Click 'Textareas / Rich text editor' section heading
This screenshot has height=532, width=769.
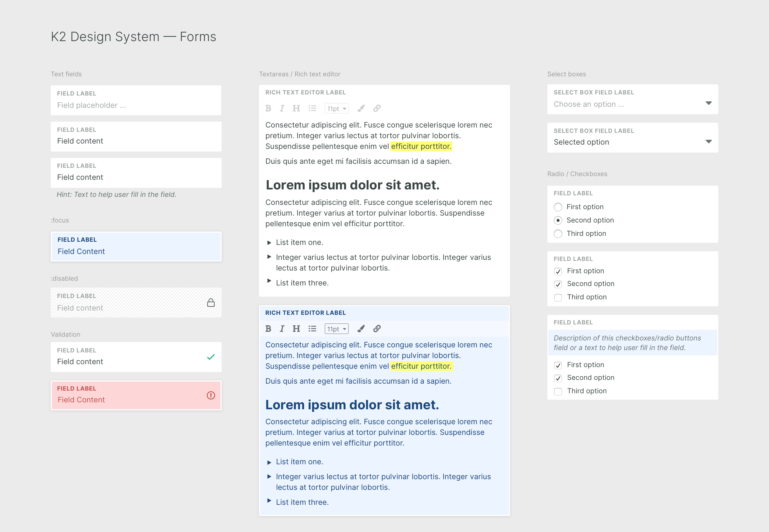pyautogui.click(x=300, y=74)
